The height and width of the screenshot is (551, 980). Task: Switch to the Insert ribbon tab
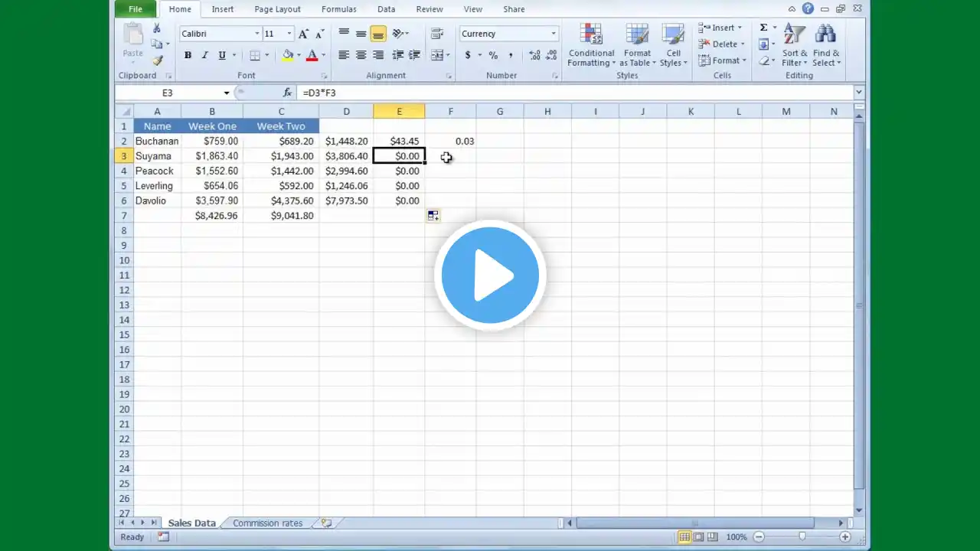click(x=223, y=9)
